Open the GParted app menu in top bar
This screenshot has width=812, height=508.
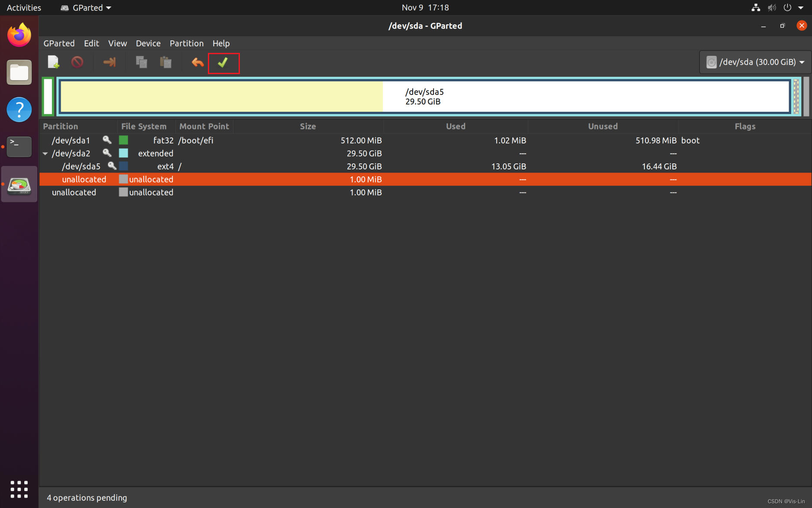86,7
